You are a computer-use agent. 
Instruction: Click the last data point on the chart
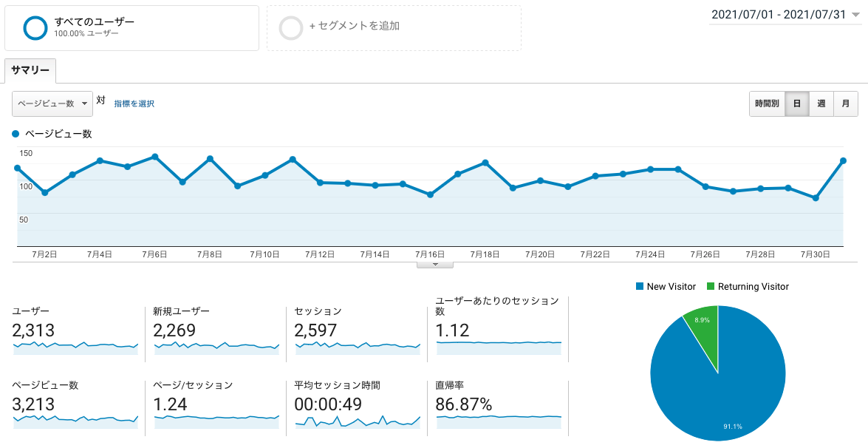click(x=843, y=161)
